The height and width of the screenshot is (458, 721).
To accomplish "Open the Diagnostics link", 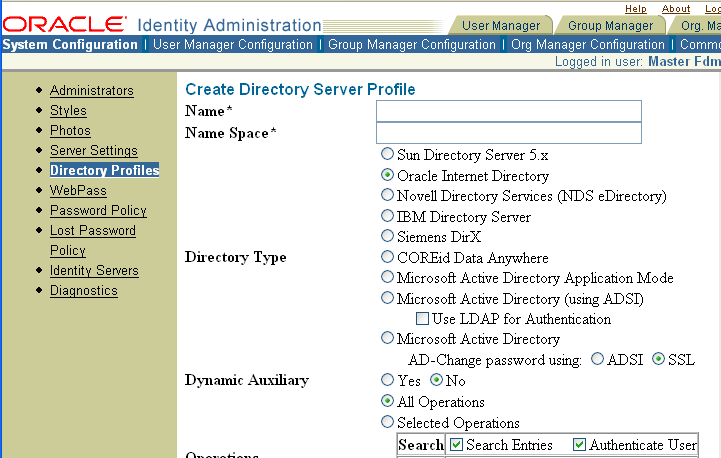I will (84, 291).
